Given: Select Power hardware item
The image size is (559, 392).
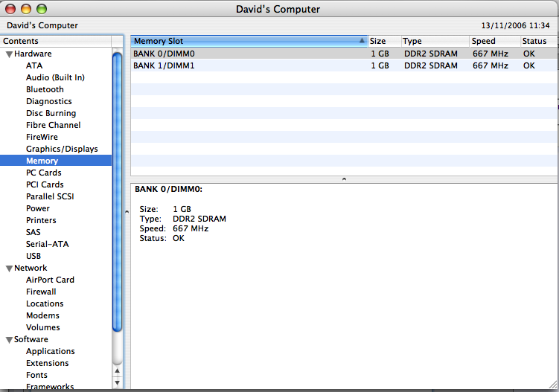Looking at the screenshot, I should tap(38, 208).
